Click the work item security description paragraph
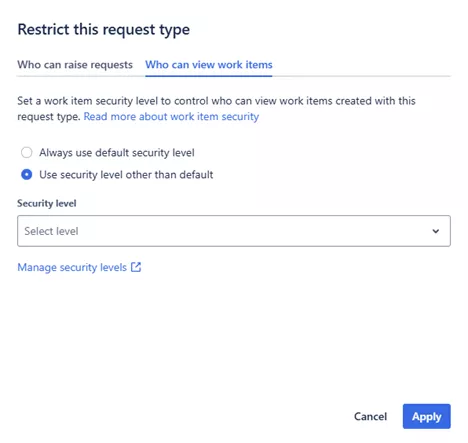The height and width of the screenshot is (443, 468). click(216, 109)
